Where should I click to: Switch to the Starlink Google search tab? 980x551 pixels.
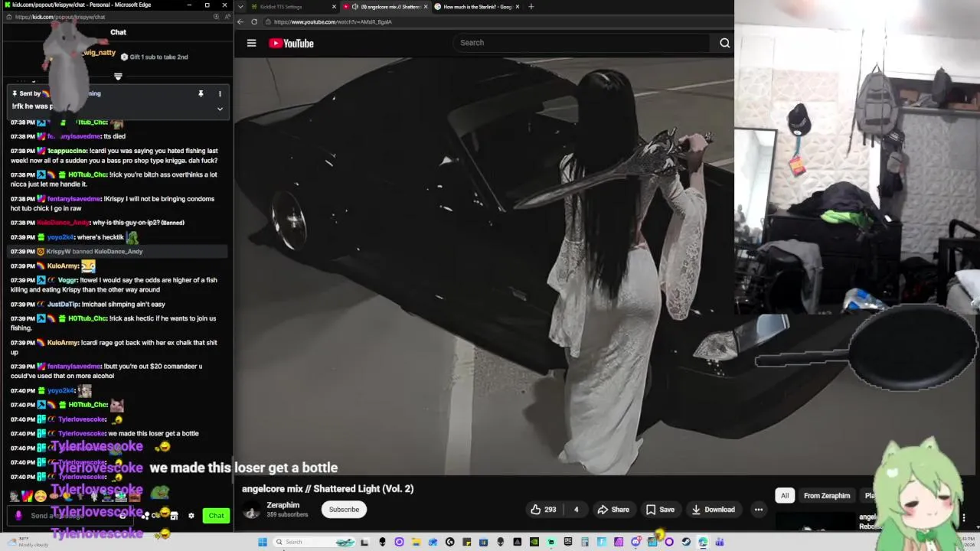tap(475, 7)
